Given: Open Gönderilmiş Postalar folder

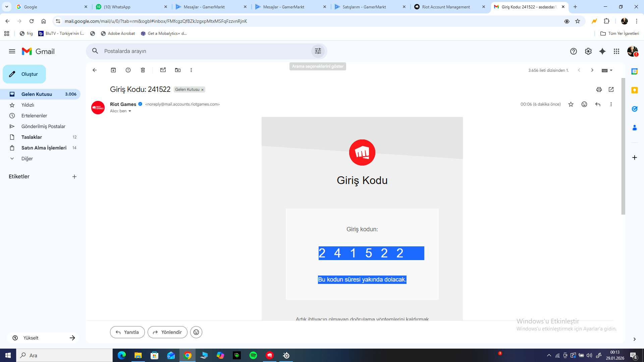Looking at the screenshot, I should click(x=40, y=126).
